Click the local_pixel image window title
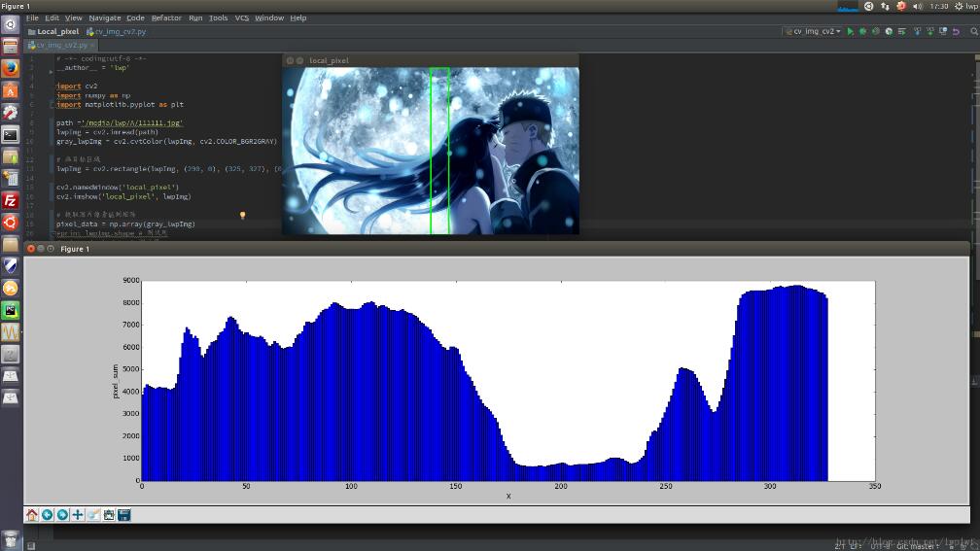The width and height of the screenshot is (980, 551). click(329, 60)
